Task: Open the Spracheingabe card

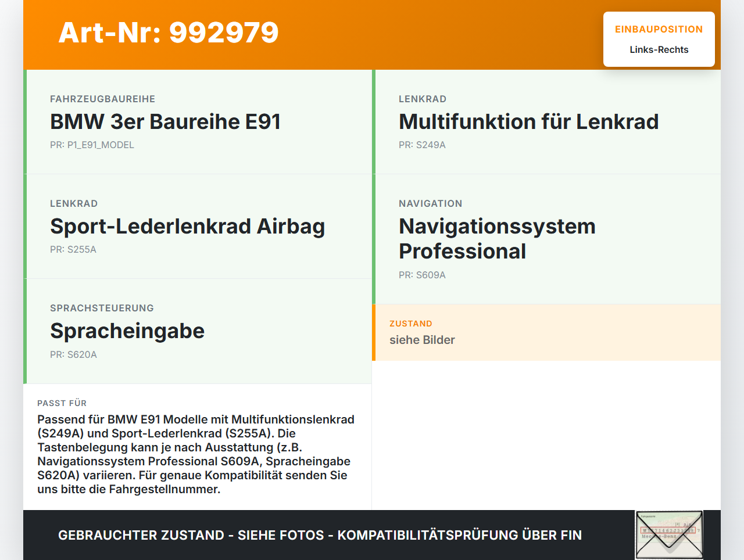Action: [127, 331]
